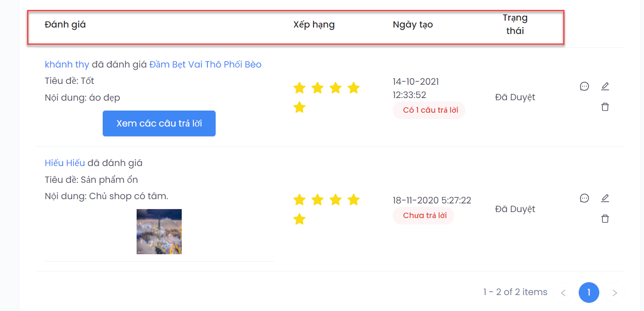Image resolution: width=644 pixels, height=311 pixels.
Task: Select page 1 in pagination
Action: coord(589,293)
